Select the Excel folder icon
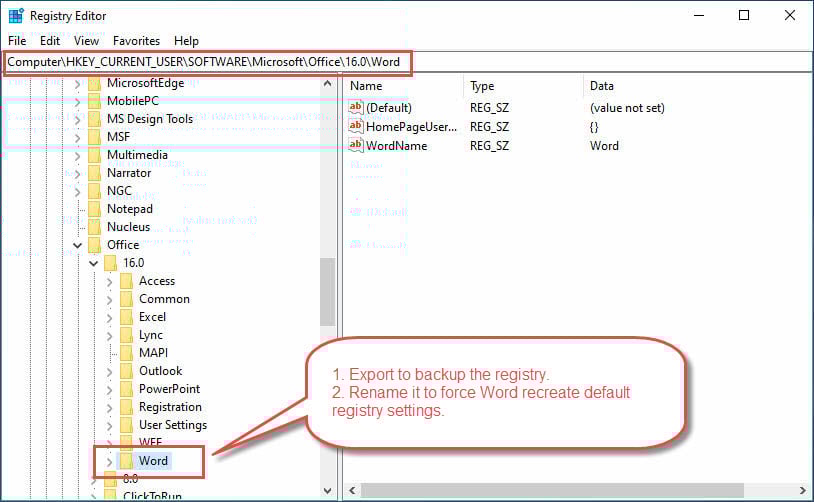 point(127,317)
